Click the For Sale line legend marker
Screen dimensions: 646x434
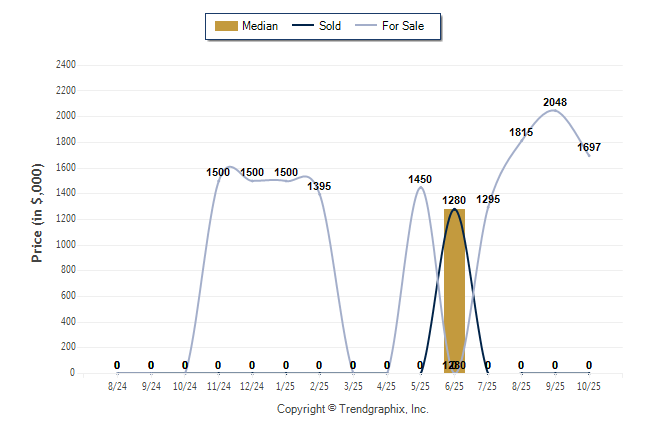point(366,26)
